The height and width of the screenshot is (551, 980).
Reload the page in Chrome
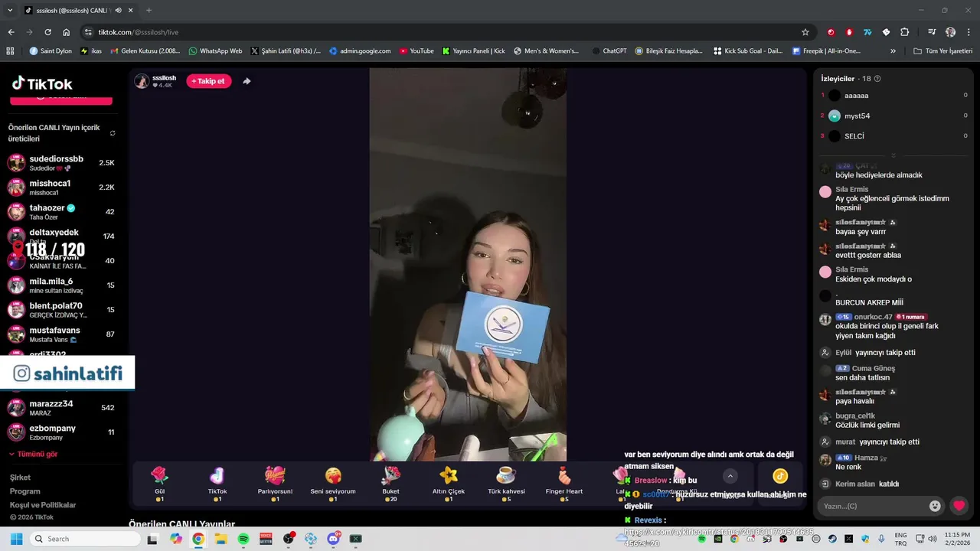pos(47,32)
